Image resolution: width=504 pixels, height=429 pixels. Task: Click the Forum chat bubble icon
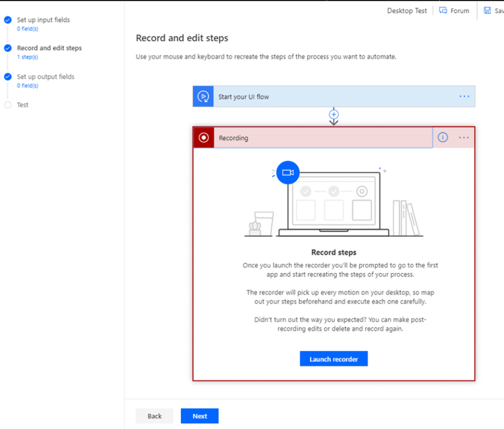[x=443, y=11]
